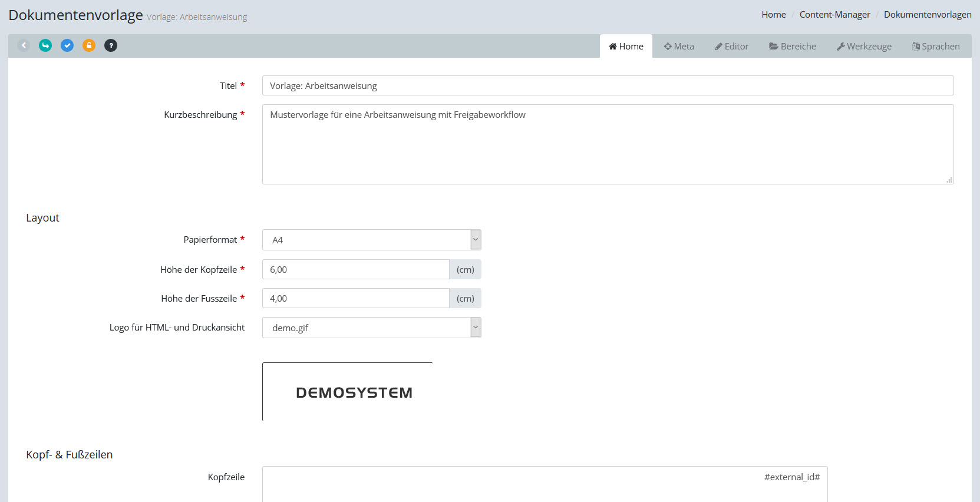Click the Höhe der Kopfzeile field
Viewport: 980px width, 502px height.
355,269
